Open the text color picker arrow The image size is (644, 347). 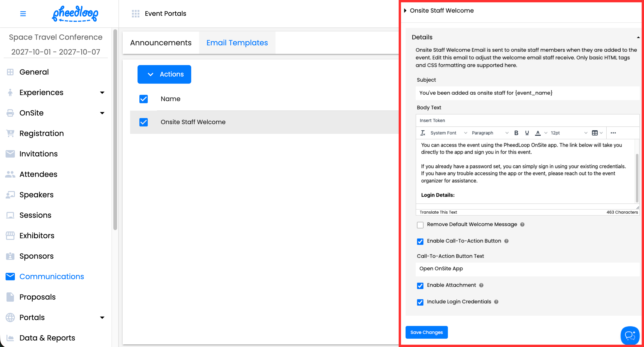[546, 133]
